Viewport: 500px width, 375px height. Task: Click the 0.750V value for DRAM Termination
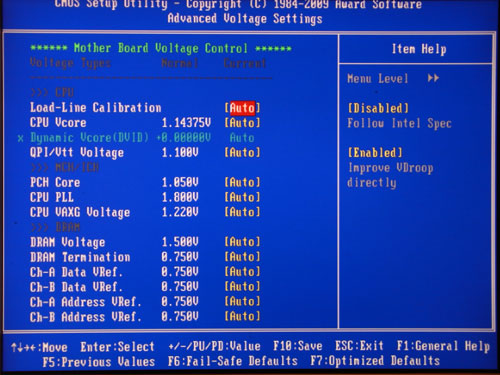point(180,257)
